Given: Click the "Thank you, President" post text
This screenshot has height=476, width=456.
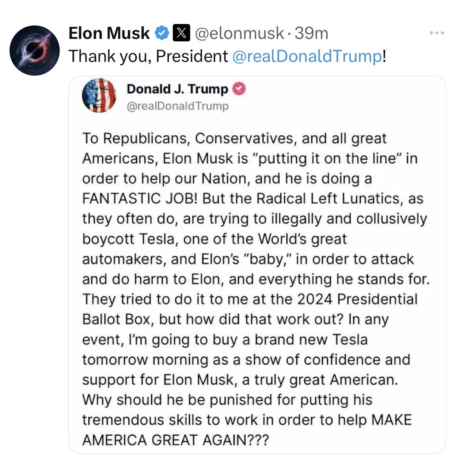Looking at the screenshot, I should click(148, 56).
